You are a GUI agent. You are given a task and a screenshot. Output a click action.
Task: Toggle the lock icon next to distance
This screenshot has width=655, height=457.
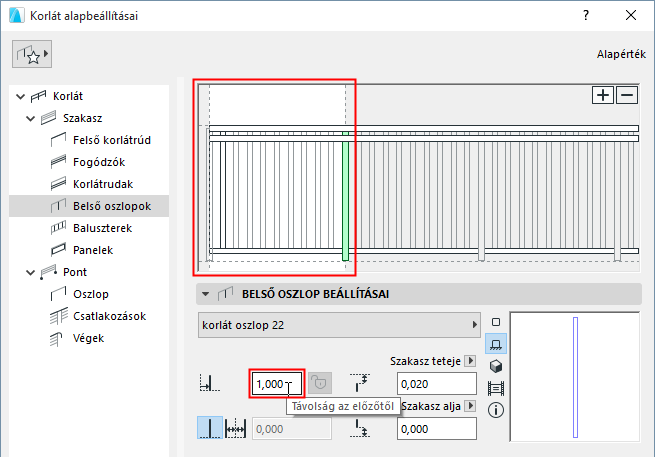[320, 383]
